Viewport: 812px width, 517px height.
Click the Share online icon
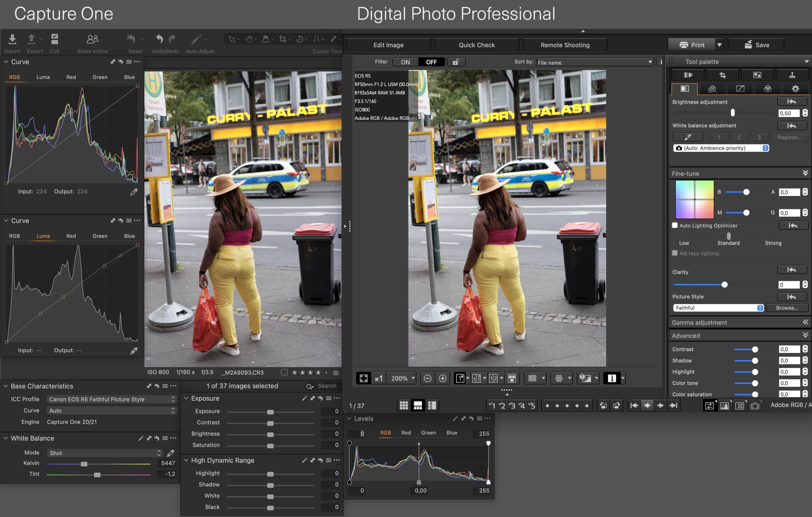(92, 39)
